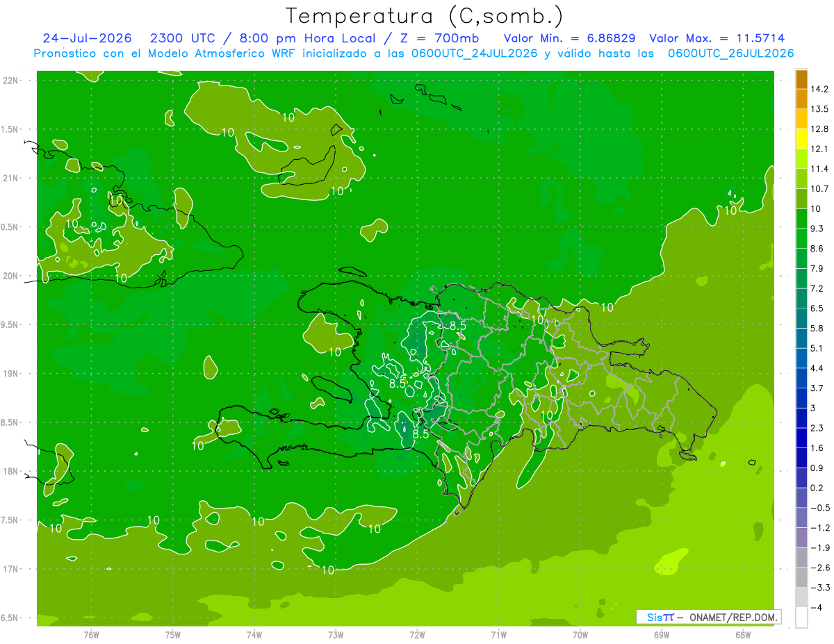Viewport: 834px width, 644px height.
Task: Click the 70W longitude axis label
Action: coord(580,635)
